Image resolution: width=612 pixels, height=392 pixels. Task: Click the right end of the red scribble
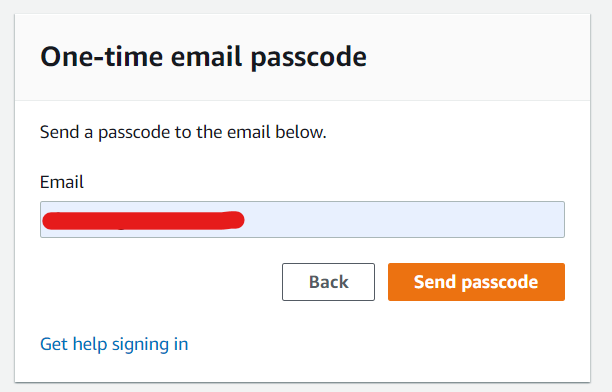coord(237,220)
